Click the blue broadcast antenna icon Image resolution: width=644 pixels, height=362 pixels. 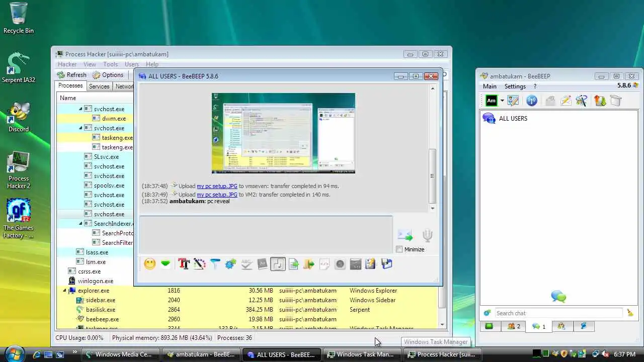point(532,101)
